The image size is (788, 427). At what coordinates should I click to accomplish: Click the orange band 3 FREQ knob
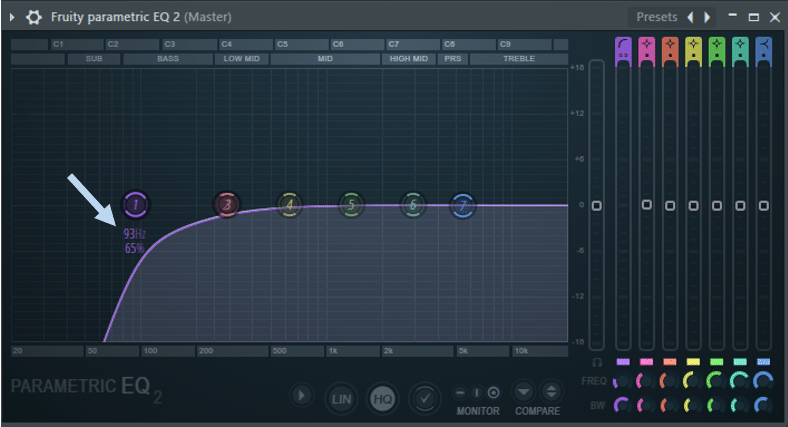coord(668,381)
